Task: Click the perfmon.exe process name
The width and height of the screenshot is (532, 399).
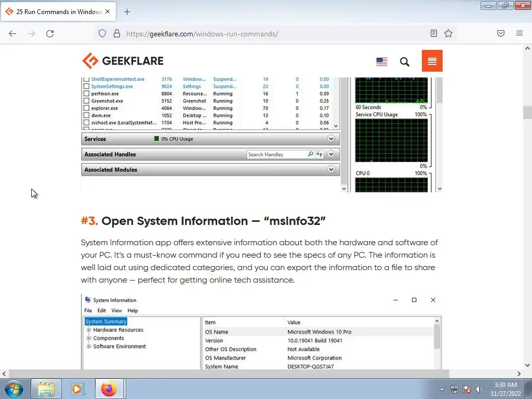Action: (105, 94)
